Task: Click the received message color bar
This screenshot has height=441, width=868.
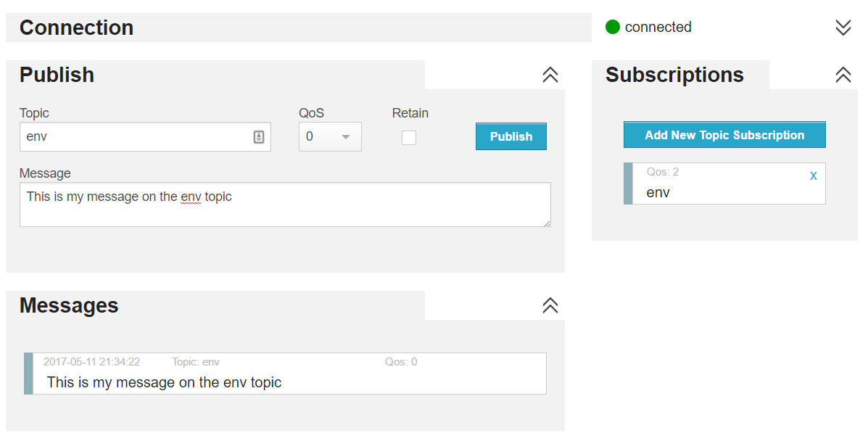Action: pyautogui.click(x=28, y=374)
